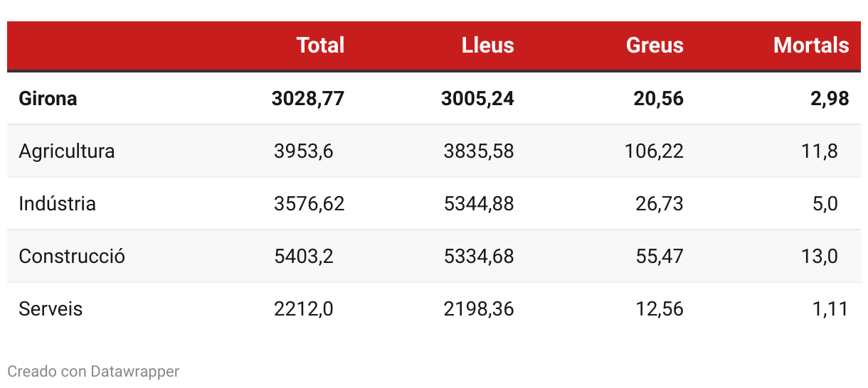Select Serveis Mortals value 1,11
The width and height of the screenshot is (868, 388).
pyautogui.click(x=830, y=309)
